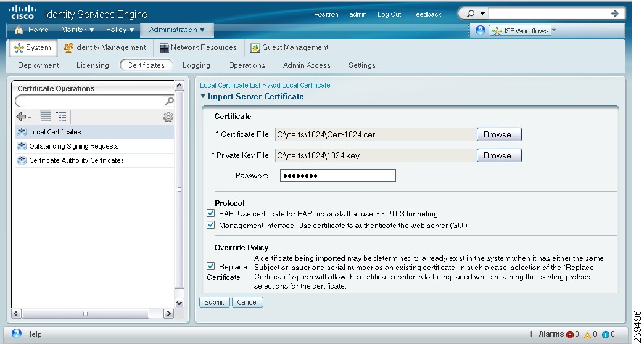Click the Home house icon
644x344 pixels.
point(19,30)
